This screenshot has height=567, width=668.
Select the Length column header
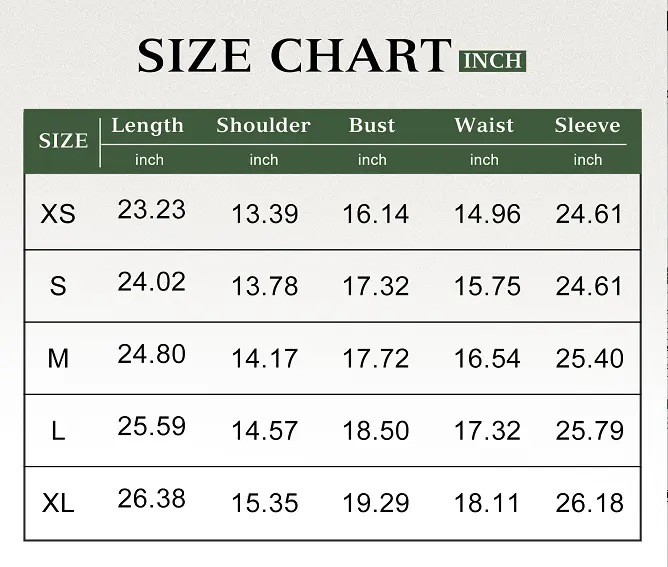click(148, 126)
